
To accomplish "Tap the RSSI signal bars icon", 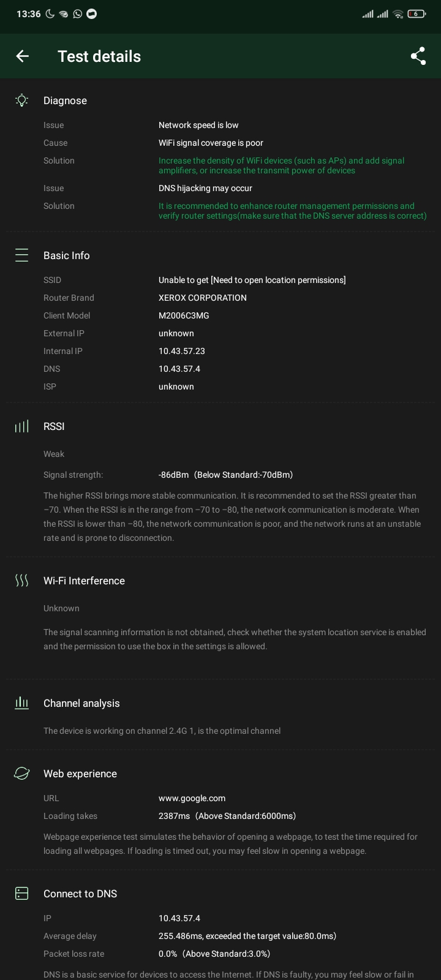I will (22, 426).
